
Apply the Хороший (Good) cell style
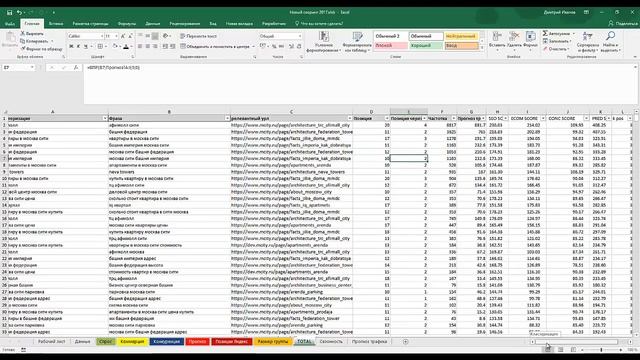[426, 46]
